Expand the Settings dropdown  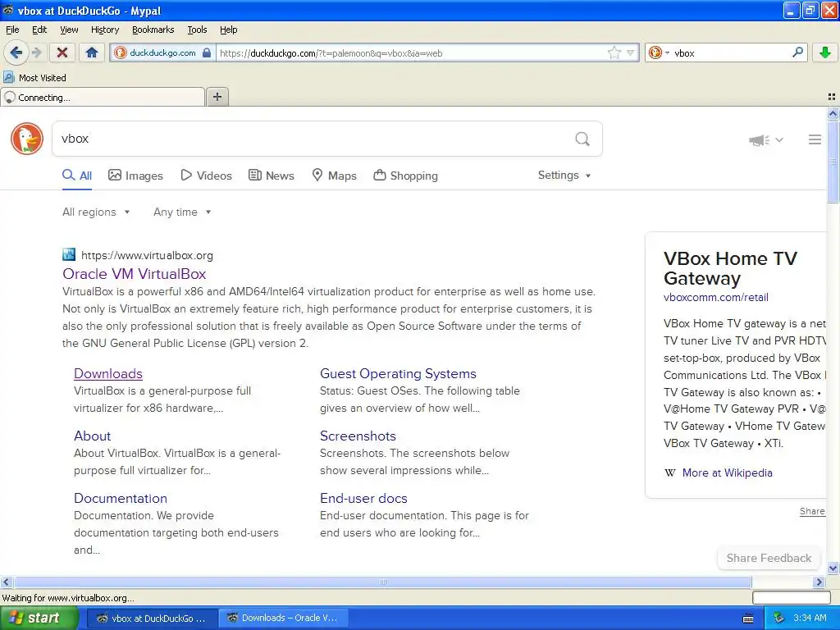(564, 176)
